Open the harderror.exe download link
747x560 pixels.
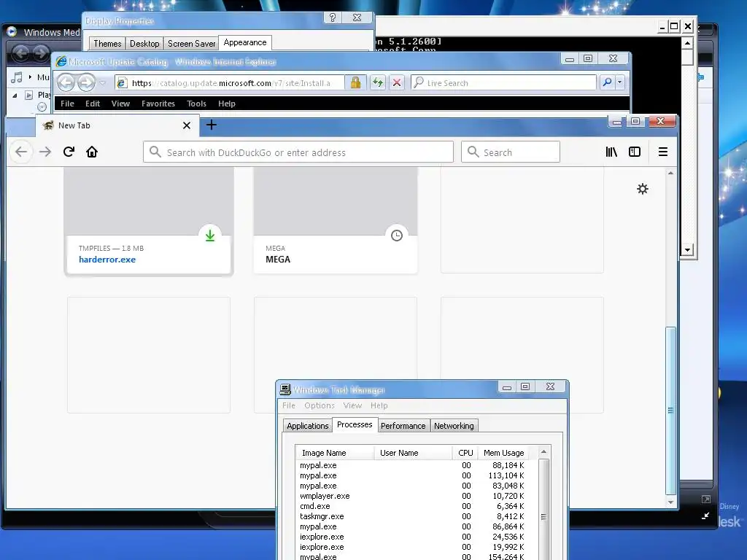(107, 260)
